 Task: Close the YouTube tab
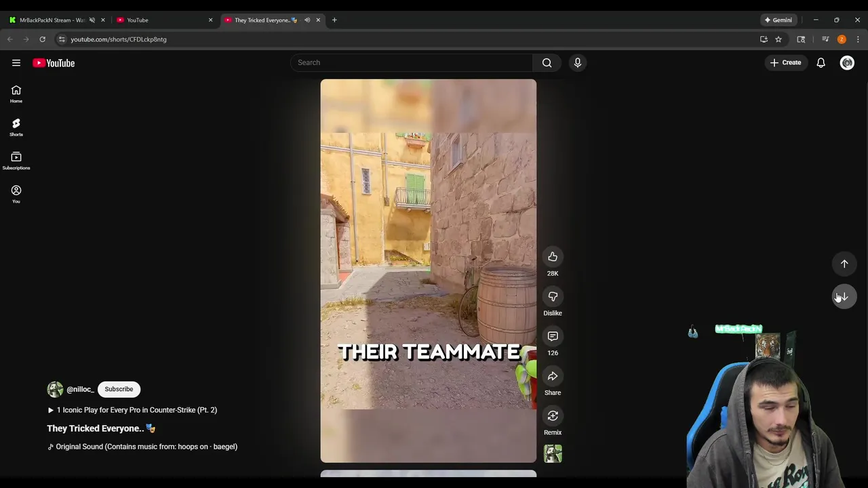pos(210,20)
